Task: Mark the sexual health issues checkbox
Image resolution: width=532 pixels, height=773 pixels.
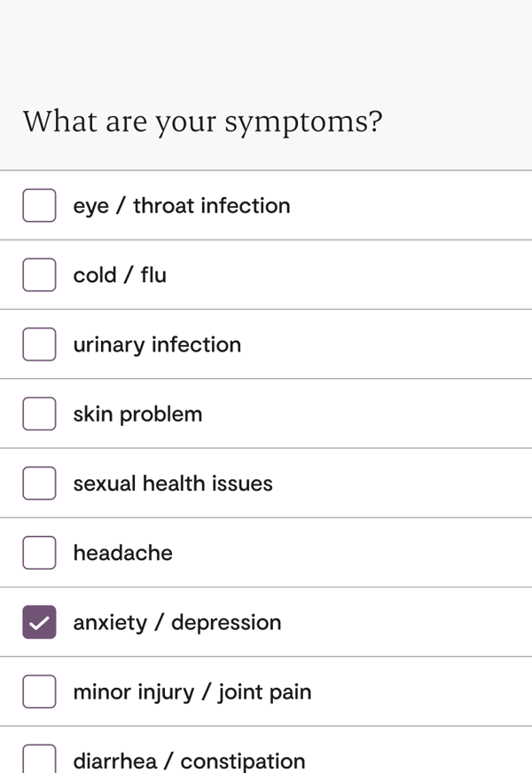Action: click(x=39, y=483)
